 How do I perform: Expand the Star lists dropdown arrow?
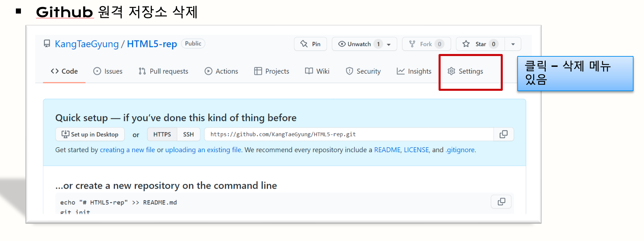[513, 44]
